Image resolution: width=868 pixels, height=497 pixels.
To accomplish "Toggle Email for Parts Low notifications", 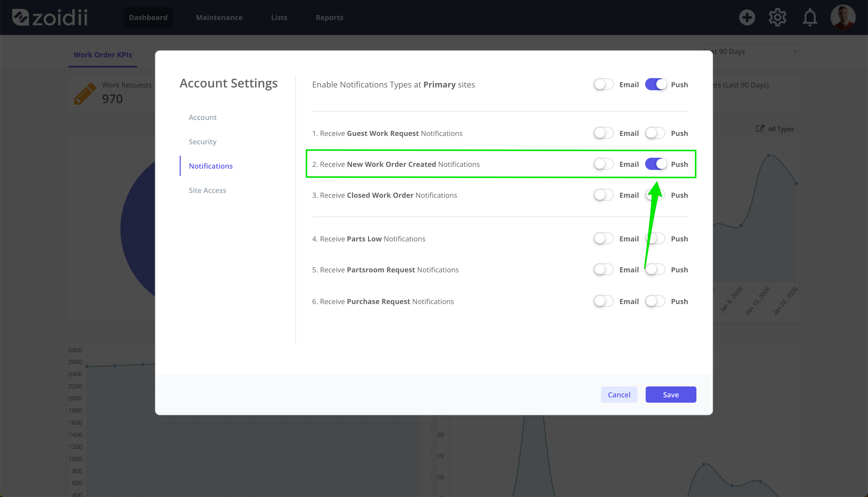I will 603,239.
